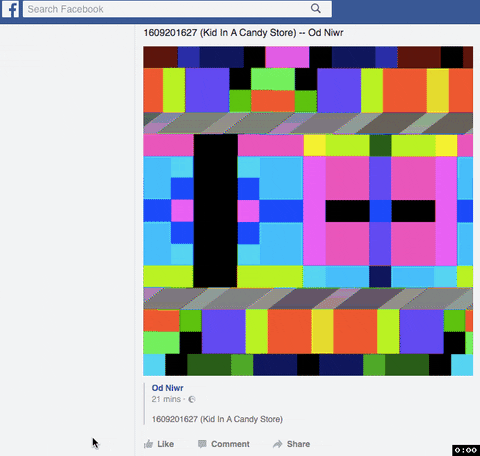Click the tall black rectangle in artwork
The width and height of the screenshot is (480, 456).
tap(215, 211)
